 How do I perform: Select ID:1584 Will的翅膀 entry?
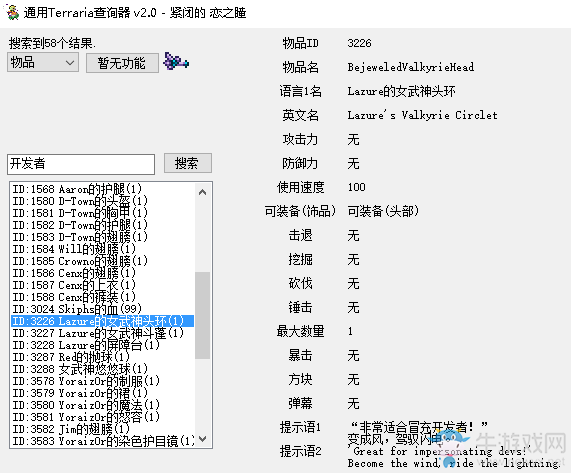point(102,249)
